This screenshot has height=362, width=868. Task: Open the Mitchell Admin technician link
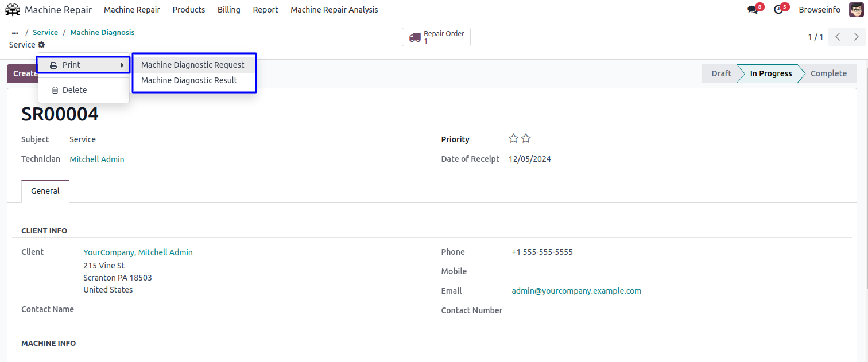[97, 159]
